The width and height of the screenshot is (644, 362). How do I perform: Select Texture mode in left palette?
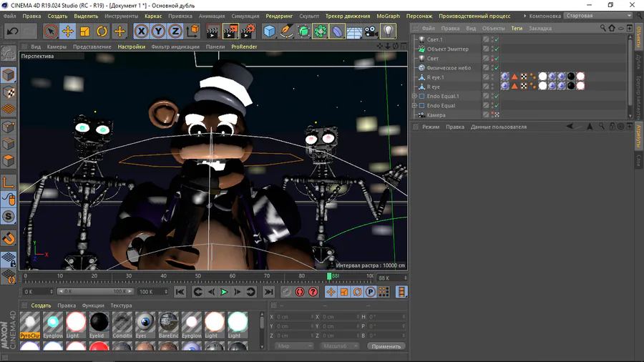coord(9,92)
